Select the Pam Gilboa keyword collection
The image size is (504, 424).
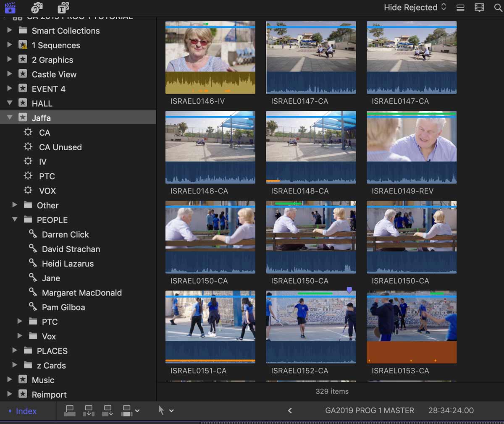(x=63, y=307)
